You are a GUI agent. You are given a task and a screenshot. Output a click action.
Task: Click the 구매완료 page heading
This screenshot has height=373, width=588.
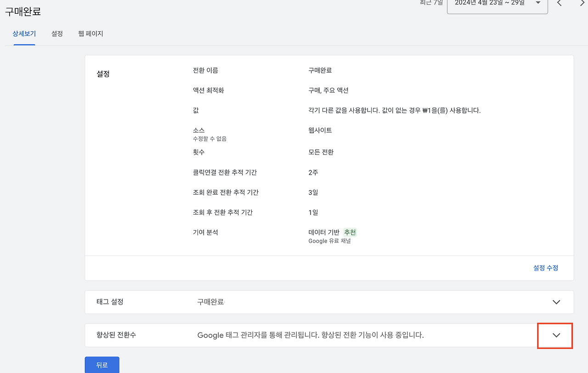coord(23,12)
